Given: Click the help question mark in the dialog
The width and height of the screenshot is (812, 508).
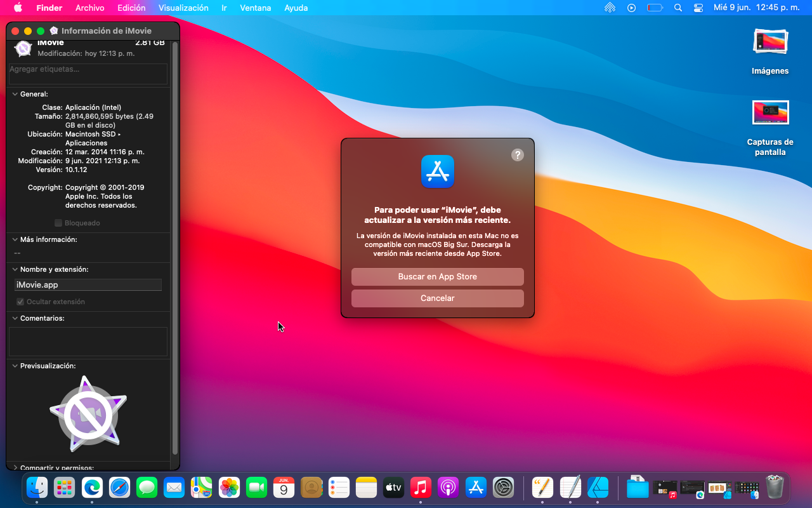Looking at the screenshot, I should tap(518, 155).
